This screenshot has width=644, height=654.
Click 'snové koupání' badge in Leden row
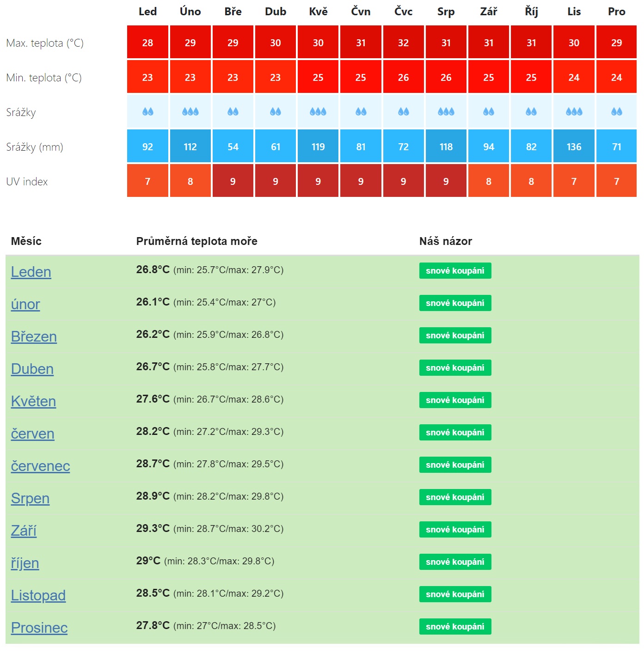455,271
